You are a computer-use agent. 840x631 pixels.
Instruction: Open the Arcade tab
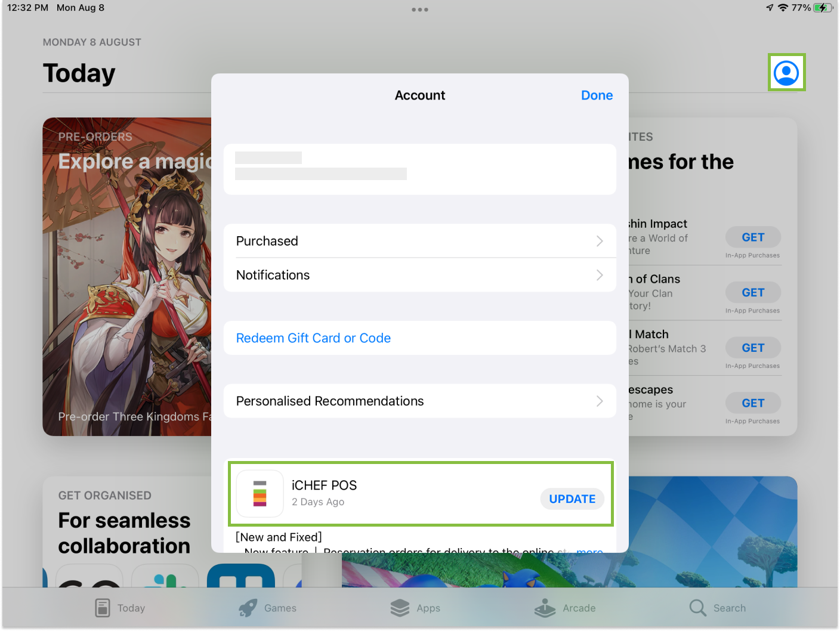coord(564,608)
